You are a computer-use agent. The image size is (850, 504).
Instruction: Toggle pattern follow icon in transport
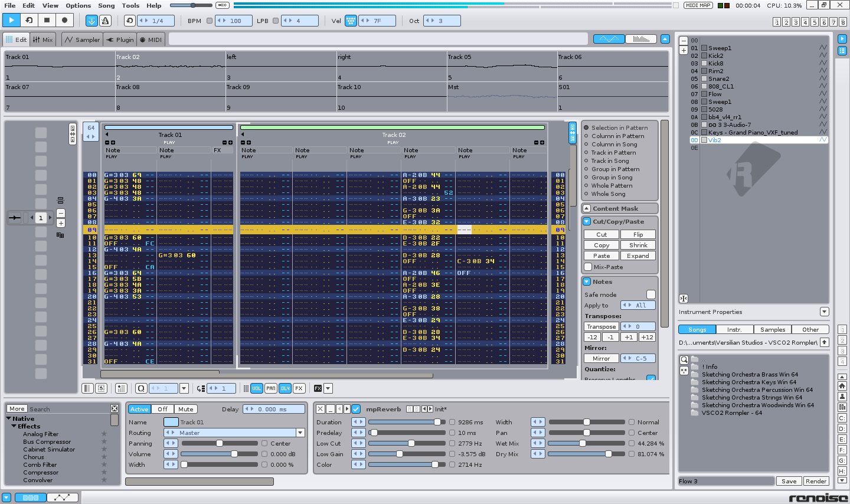click(x=91, y=21)
